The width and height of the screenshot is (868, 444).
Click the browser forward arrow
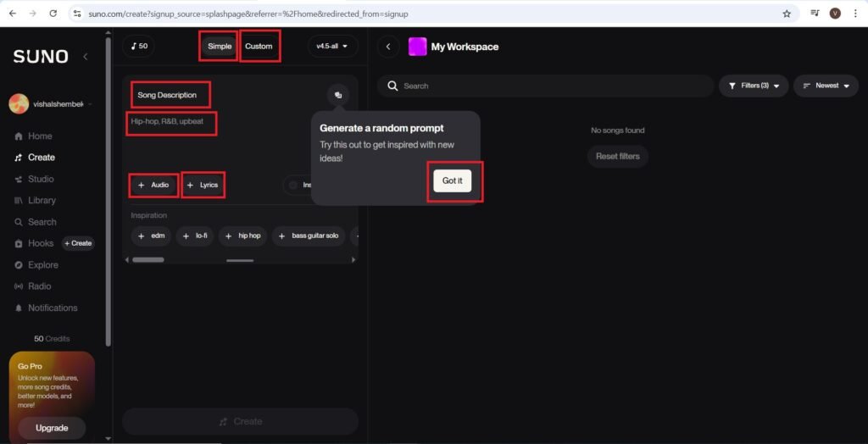click(x=33, y=14)
